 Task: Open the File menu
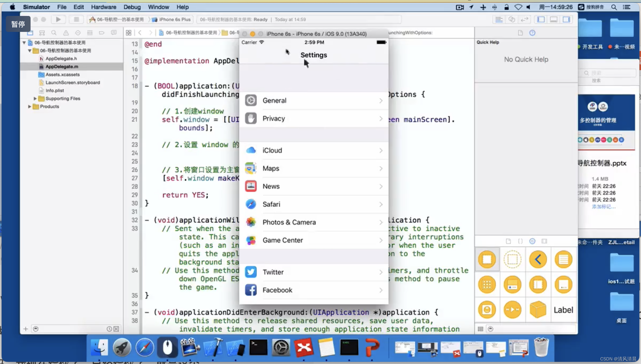(62, 7)
